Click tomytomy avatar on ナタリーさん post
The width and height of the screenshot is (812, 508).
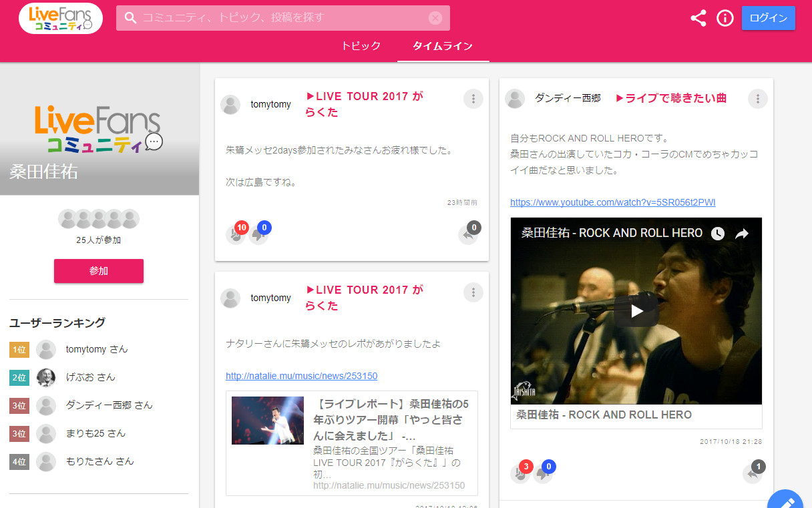coord(230,298)
